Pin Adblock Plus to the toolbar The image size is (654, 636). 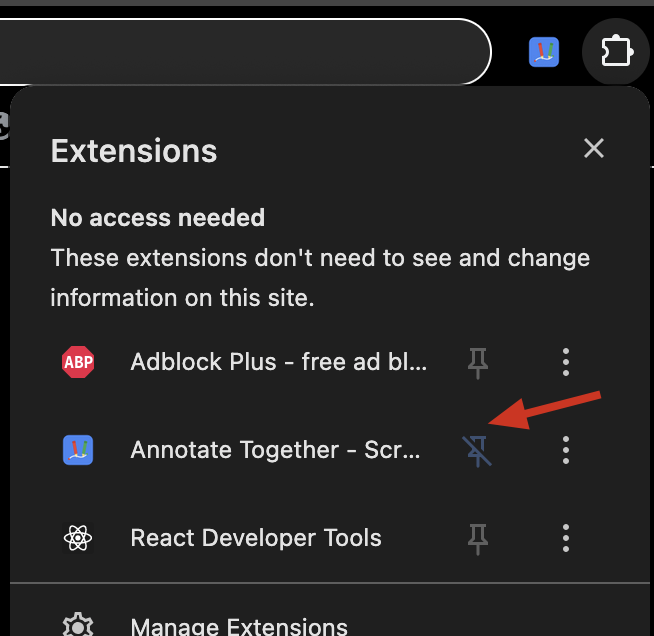478,363
